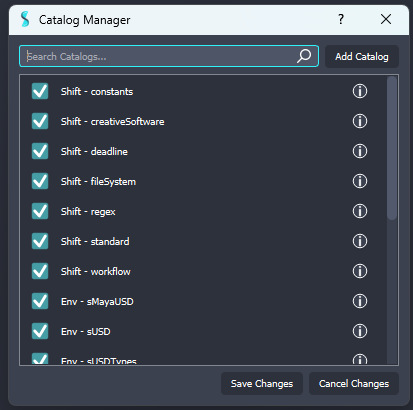Screen dimensions: 413x410
Task: Show info for Shift - creativeSoftware catalog
Action: pyautogui.click(x=360, y=121)
